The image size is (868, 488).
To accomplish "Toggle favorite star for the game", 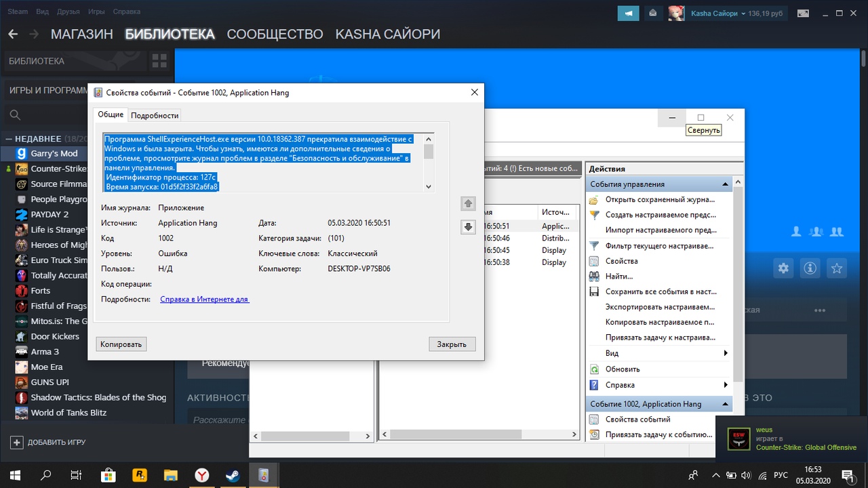I will coord(837,268).
